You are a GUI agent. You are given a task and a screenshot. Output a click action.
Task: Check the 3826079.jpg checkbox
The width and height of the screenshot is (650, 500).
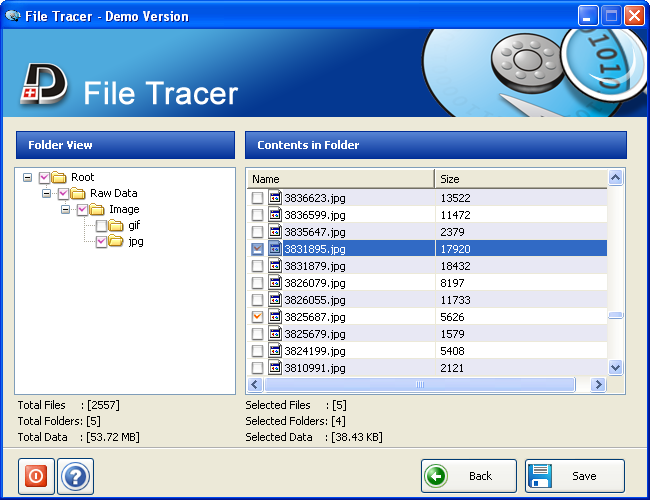click(257, 283)
